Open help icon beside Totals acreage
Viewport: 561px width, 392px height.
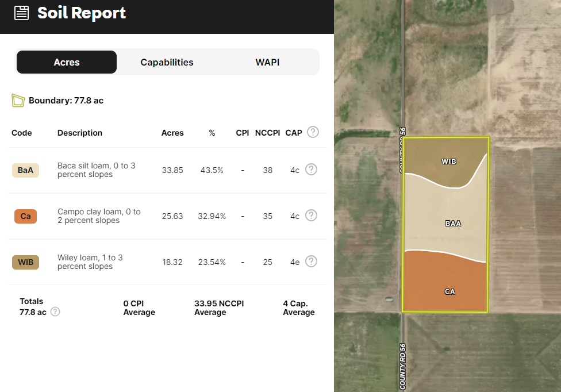coord(55,312)
